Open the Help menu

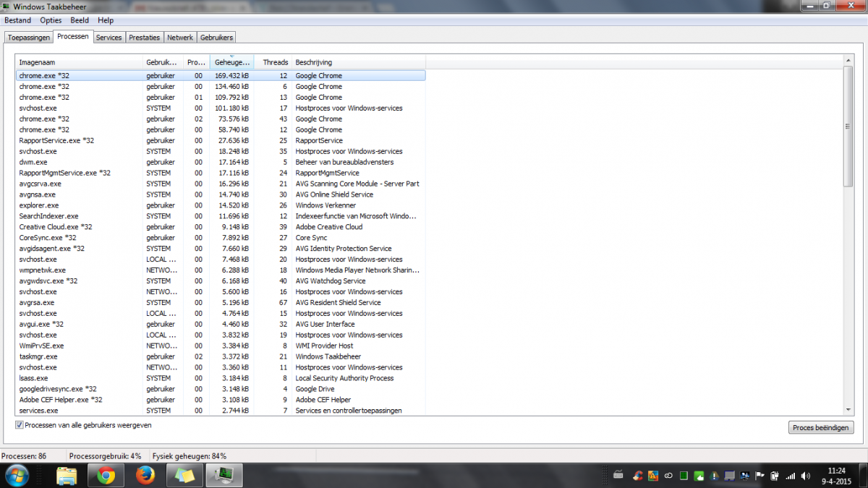[106, 20]
